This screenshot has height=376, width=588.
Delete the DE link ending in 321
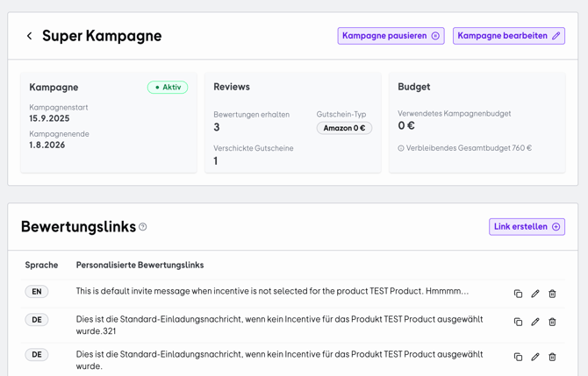(552, 322)
